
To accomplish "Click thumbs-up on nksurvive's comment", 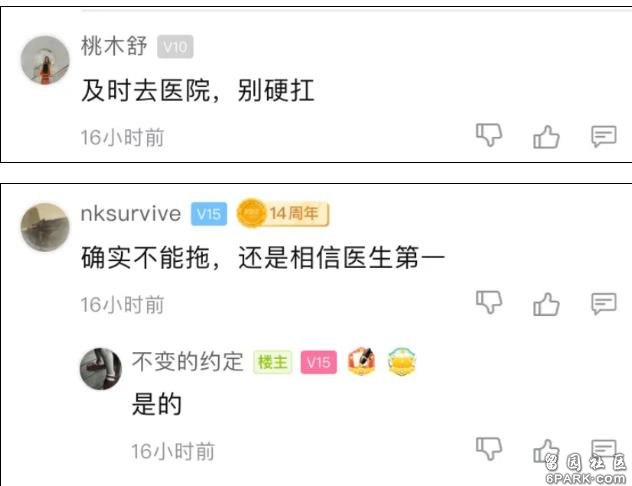I will (x=546, y=304).
